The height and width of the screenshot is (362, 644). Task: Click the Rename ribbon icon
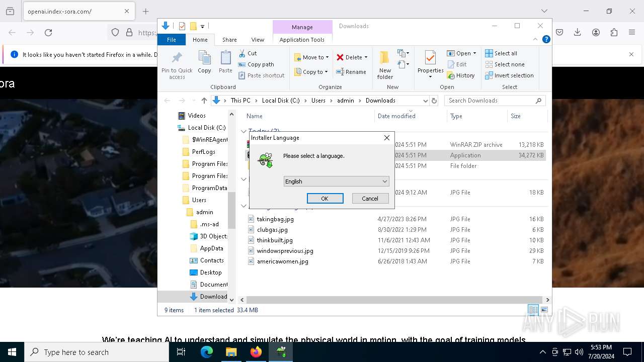[x=340, y=72]
